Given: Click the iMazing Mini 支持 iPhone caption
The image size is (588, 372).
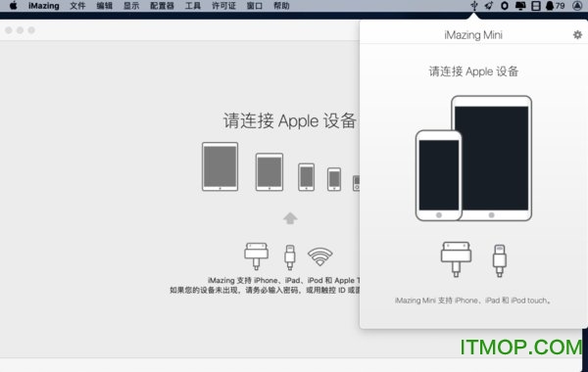Looking at the screenshot, I should pos(472,301).
